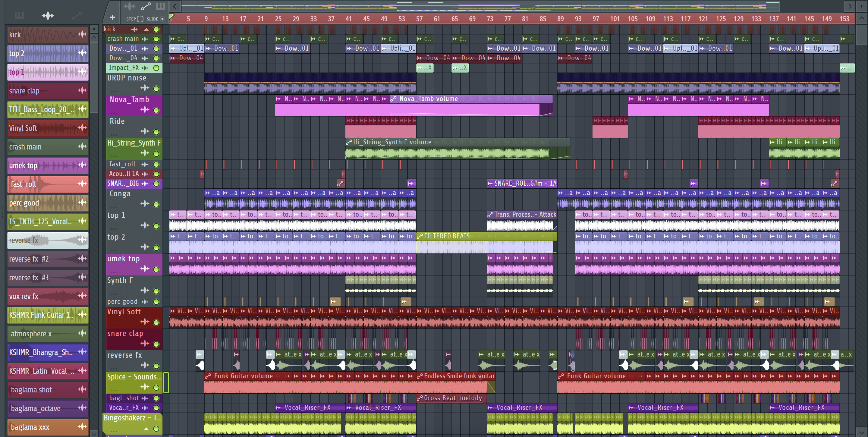This screenshot has width=868, height=437.
Task: Click the reverse fx track waveform icon
Action: point(145,365)
